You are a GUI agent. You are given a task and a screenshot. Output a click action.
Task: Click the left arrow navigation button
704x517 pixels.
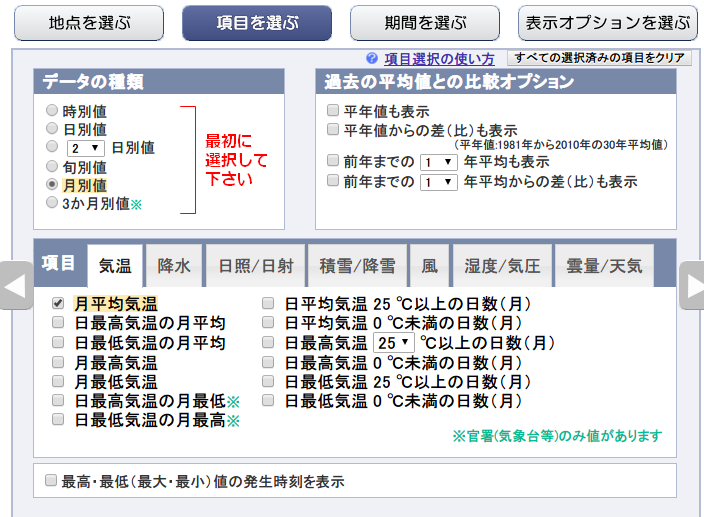coord(16,285)
